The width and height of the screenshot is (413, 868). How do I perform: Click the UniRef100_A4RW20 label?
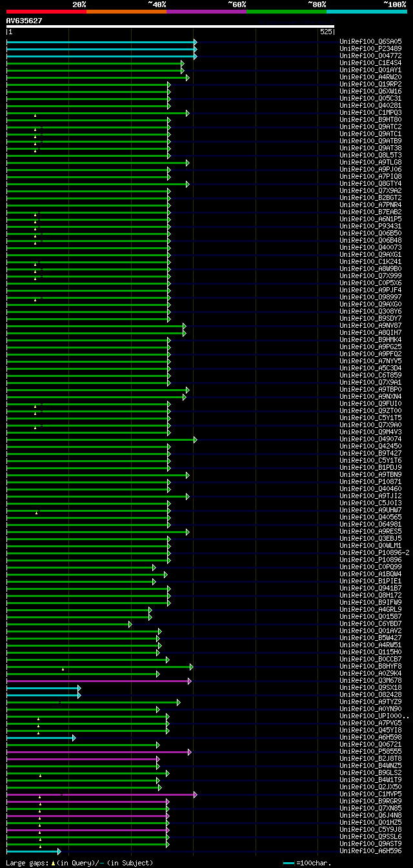(372, 77)
